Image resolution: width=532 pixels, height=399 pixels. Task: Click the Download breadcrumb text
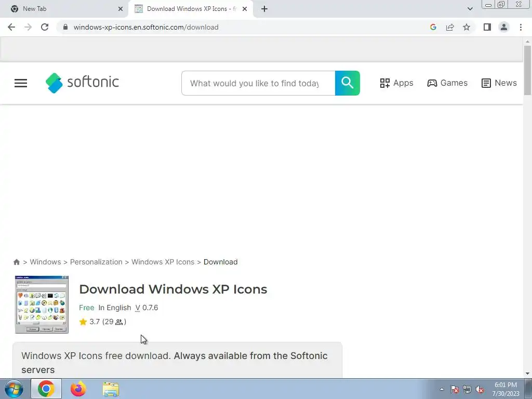coord(220,262)
